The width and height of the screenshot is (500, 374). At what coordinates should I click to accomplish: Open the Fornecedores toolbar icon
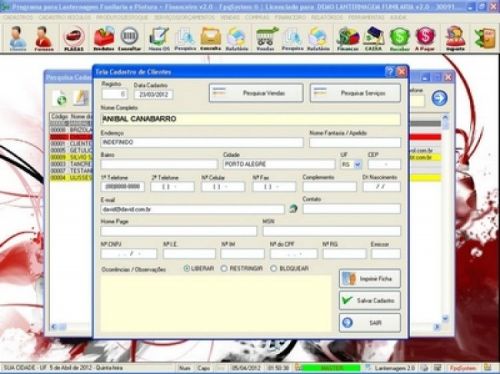(x=44, y=38)
